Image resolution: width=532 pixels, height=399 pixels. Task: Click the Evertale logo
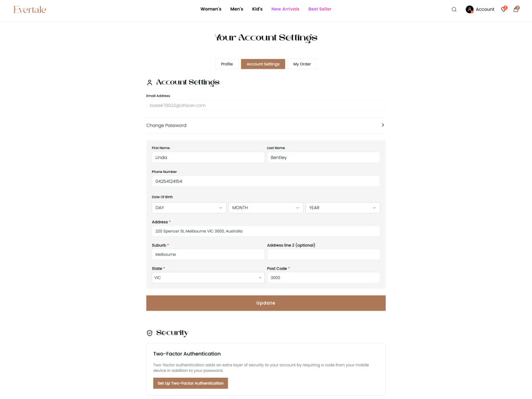30,10
